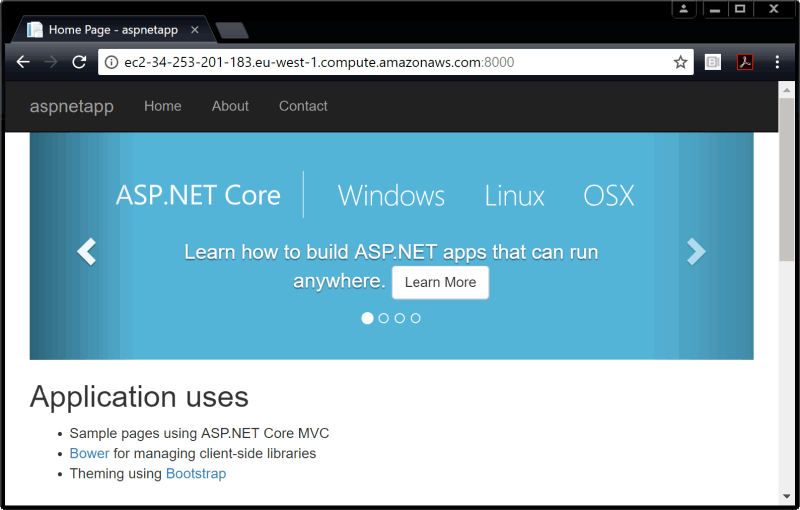The width and height of the screenshot is (800, 510).
Task: Click the Learn More button
Action: point(440,282)
